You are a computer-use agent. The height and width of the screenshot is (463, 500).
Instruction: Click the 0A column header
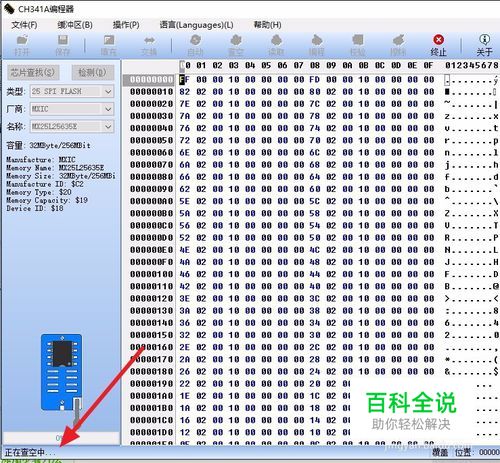(x=347, y=65)
